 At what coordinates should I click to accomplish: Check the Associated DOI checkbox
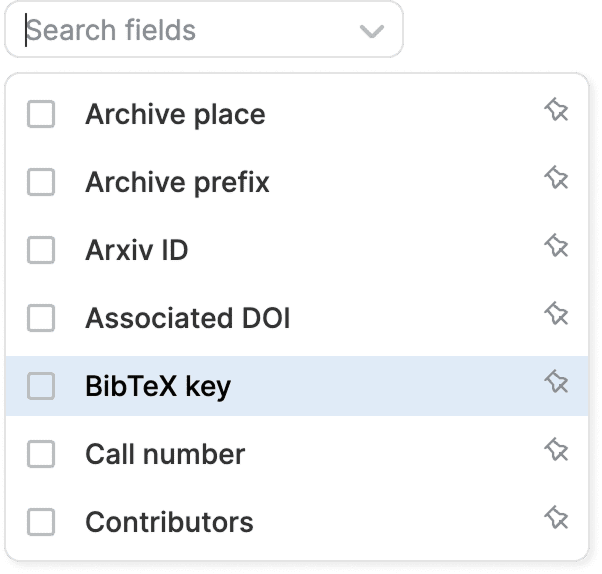pos(41,318)
